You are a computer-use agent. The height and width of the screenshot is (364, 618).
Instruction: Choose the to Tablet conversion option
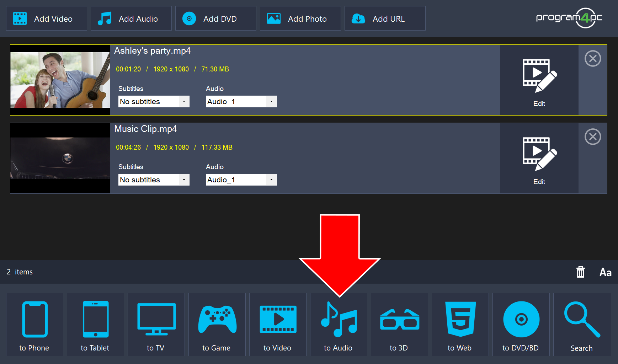coord(95,325)
